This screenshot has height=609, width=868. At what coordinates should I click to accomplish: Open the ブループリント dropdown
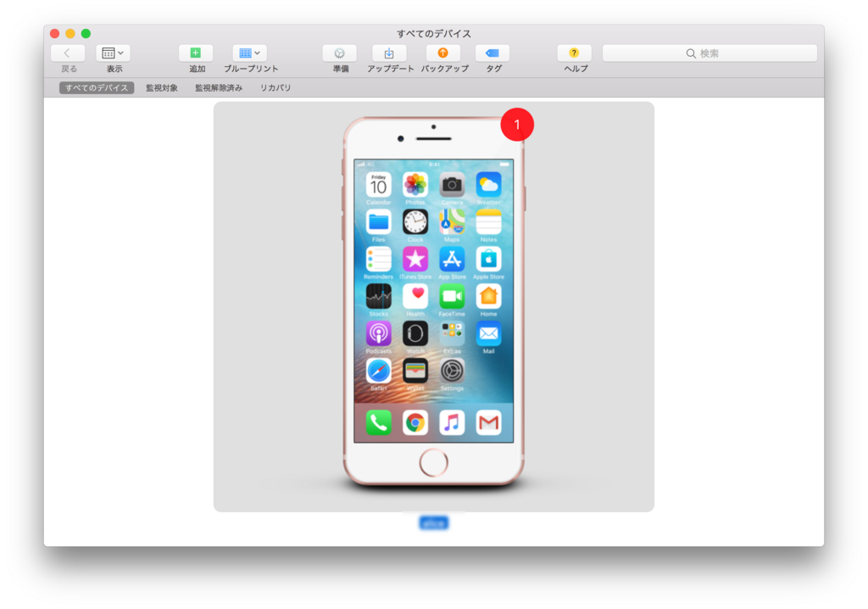click(x=250, y=53)
